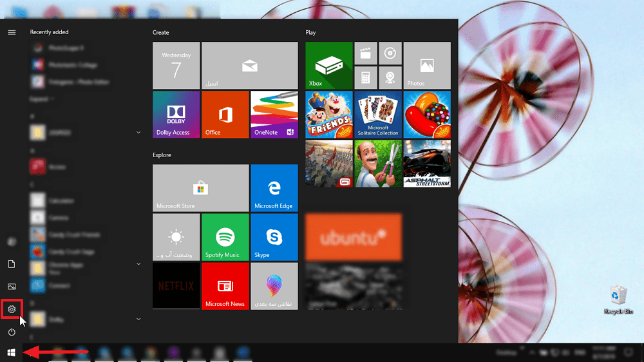Screen dimensions: 644x362
Task: Open the Ubuntu tile
Action: pyautogui.click(x=354, y=237)
